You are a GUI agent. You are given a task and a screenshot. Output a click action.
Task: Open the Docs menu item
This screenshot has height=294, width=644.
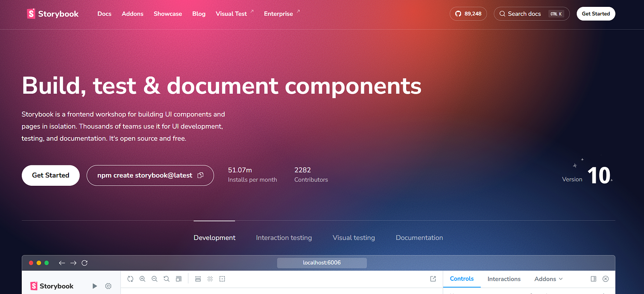coord(104,14)
